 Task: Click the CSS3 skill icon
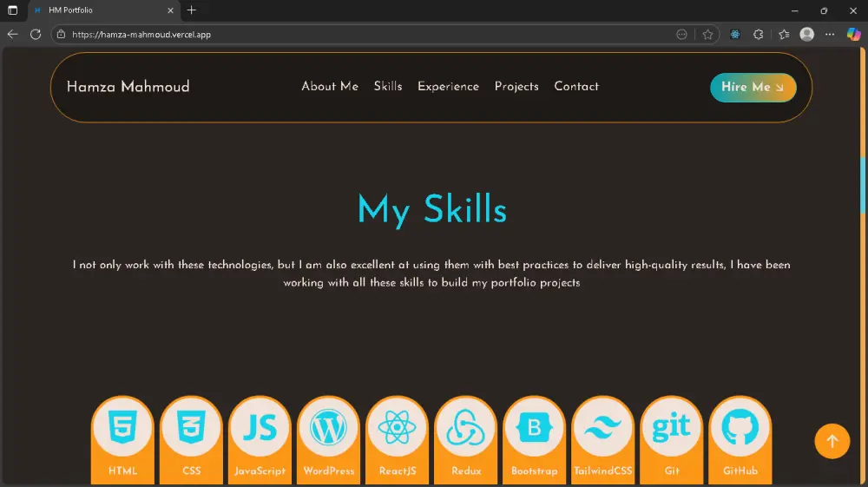pos(191,428)
